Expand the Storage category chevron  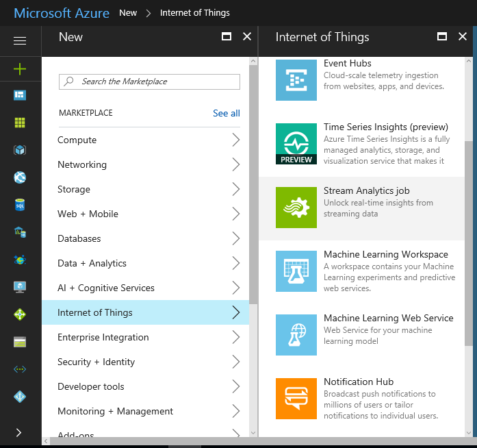[x=236, y=189]
